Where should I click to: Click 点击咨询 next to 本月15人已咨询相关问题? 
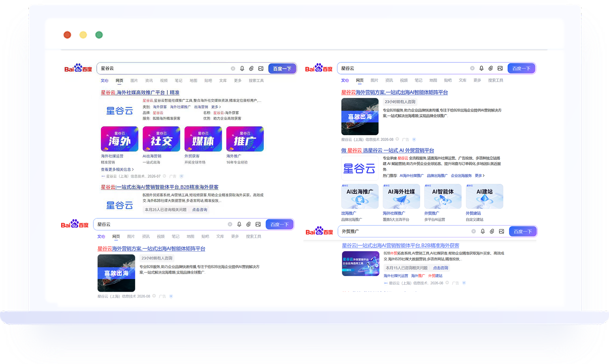coord(440,268)
